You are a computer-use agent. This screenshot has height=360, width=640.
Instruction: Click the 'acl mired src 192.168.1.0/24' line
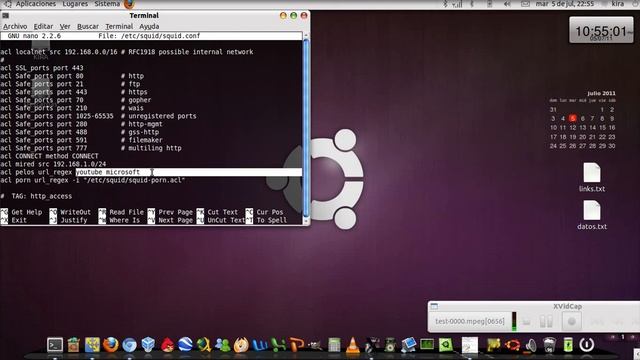pyautogui.click(x=53, y=164)
